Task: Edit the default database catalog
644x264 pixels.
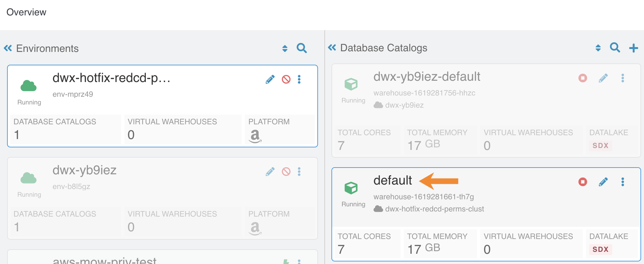Action: (603, 182)
